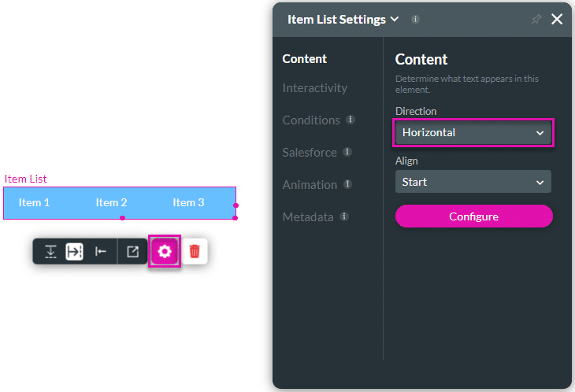Delete element with red trash icon
Viewport: 575px width, 392px height.
tap(195, 251)
